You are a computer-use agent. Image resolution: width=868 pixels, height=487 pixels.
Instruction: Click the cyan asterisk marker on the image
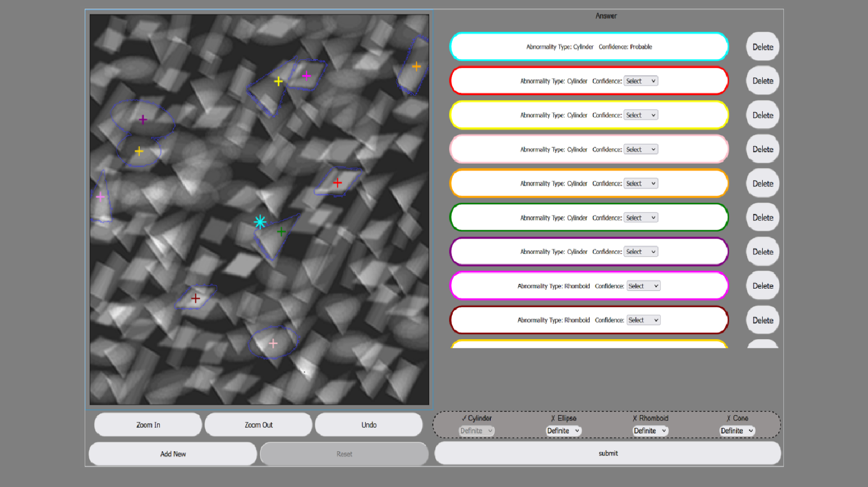click(260, 222)
